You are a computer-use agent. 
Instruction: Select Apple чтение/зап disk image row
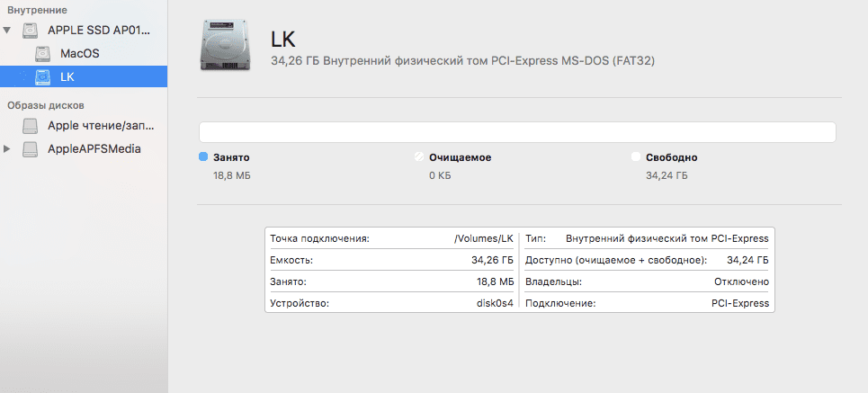point(84,126)
